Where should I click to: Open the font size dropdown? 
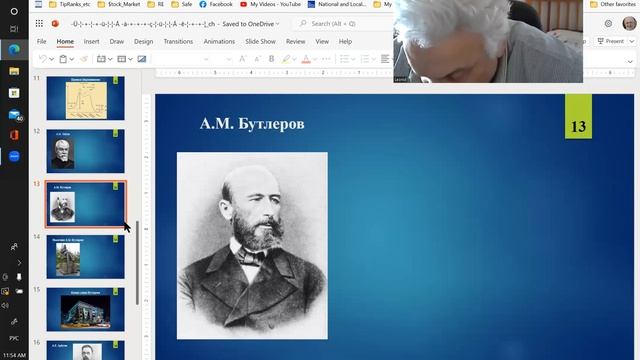point(229,59)
